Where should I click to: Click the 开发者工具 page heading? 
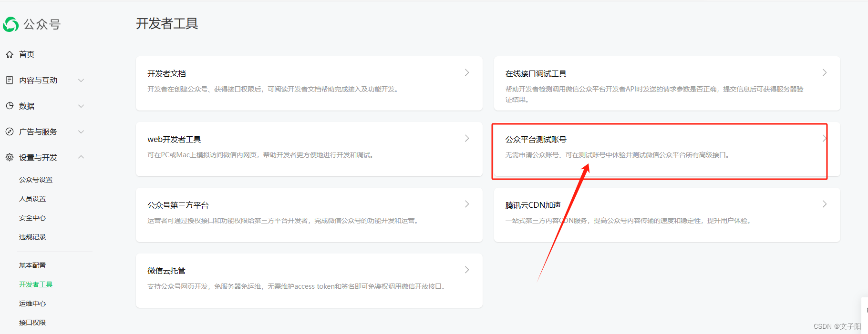click(167, 23)
